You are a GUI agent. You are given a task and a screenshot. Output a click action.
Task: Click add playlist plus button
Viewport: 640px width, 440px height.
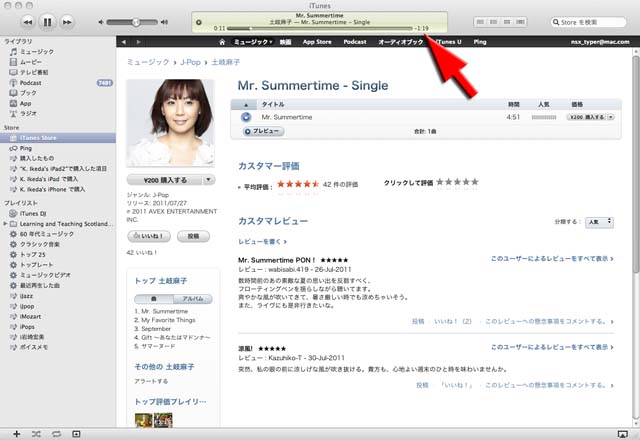[x=16, y=434]
